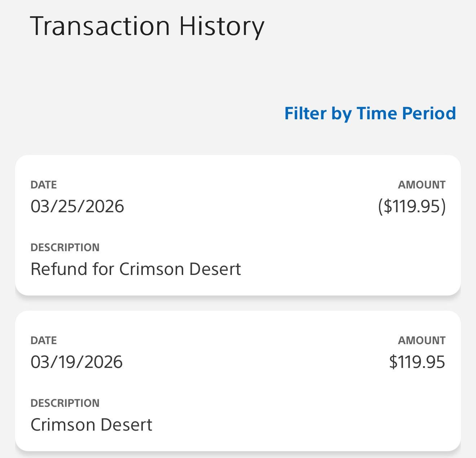Select the 03/25/2026 transaction date
The height and width of the screenshot is (458, 476).
click(x=77, y=206)
